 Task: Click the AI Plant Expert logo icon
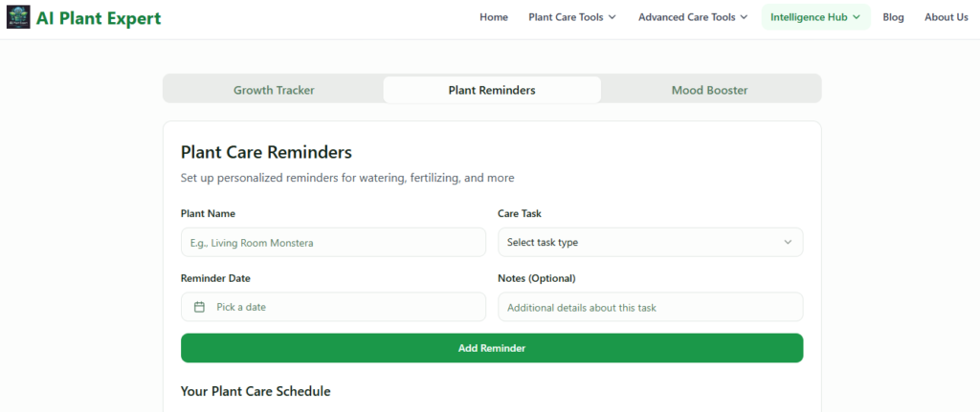coord(18,17)
